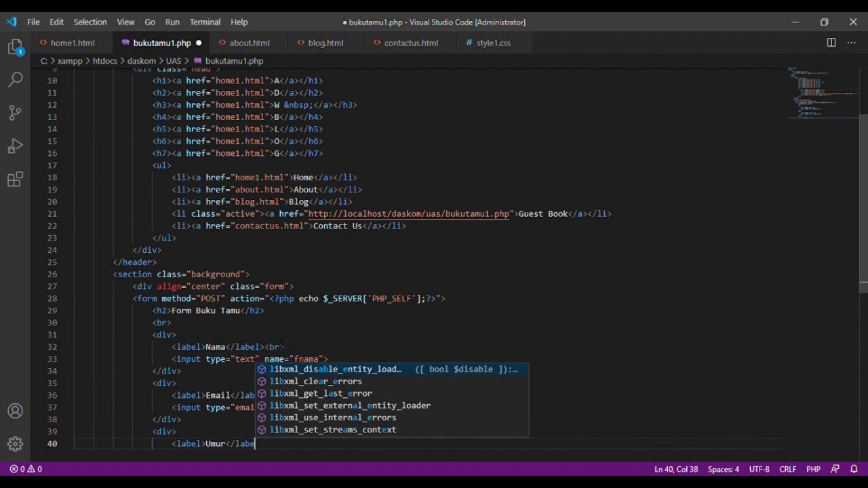The image size is (868, 488).
Task: Click the xampp breadcrumb segment
Action: (x=70, y=61)
